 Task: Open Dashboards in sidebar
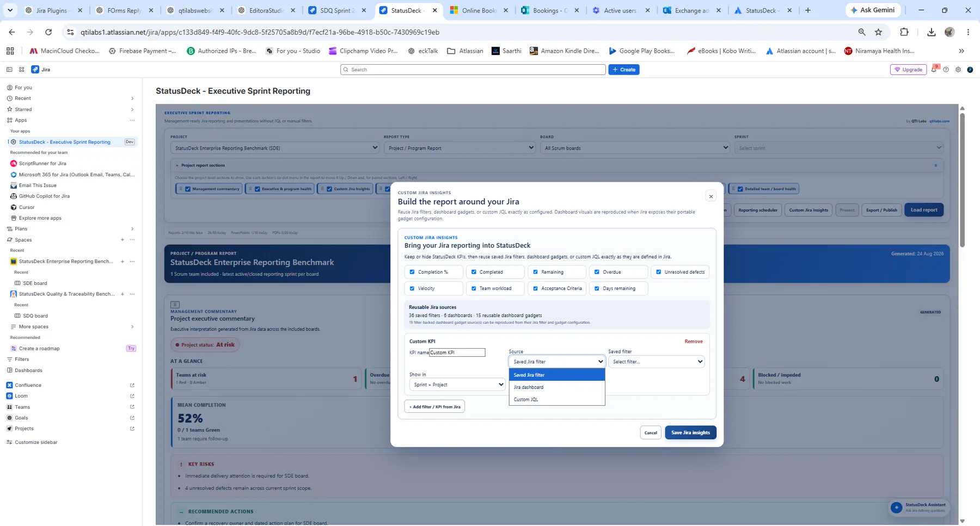tap(28, 370)
